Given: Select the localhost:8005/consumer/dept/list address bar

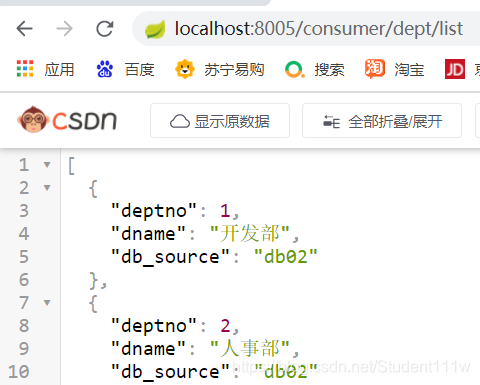Looking at the screenshot, I should point(318,29).
